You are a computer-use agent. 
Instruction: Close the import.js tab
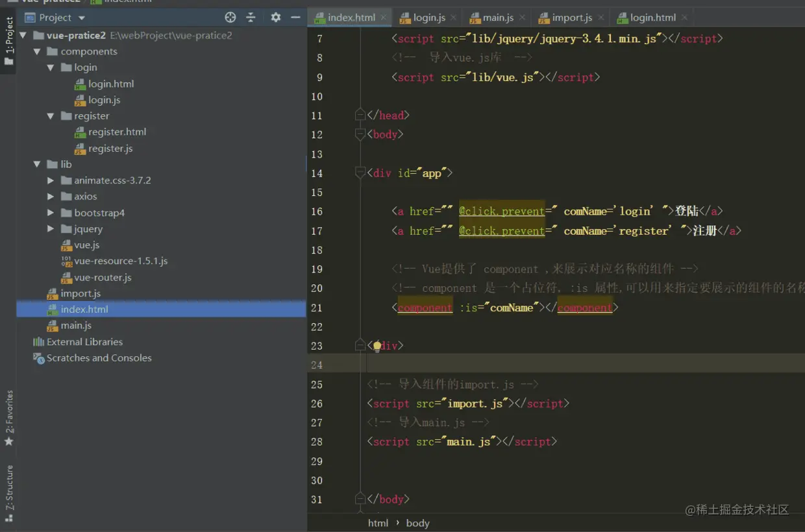[601, 18]
